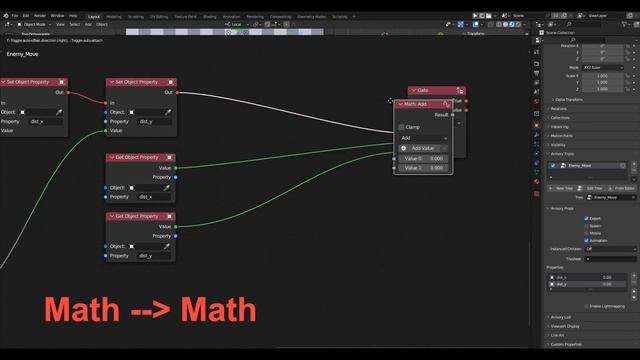Click the Scale Y value field

(x=602, y=82)
